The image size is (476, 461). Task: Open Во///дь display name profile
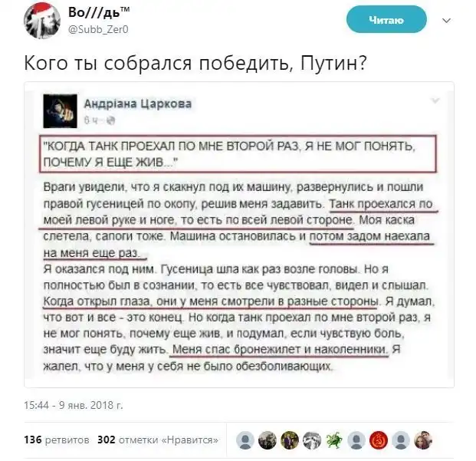pyautogui.click(x=99, y=12)
